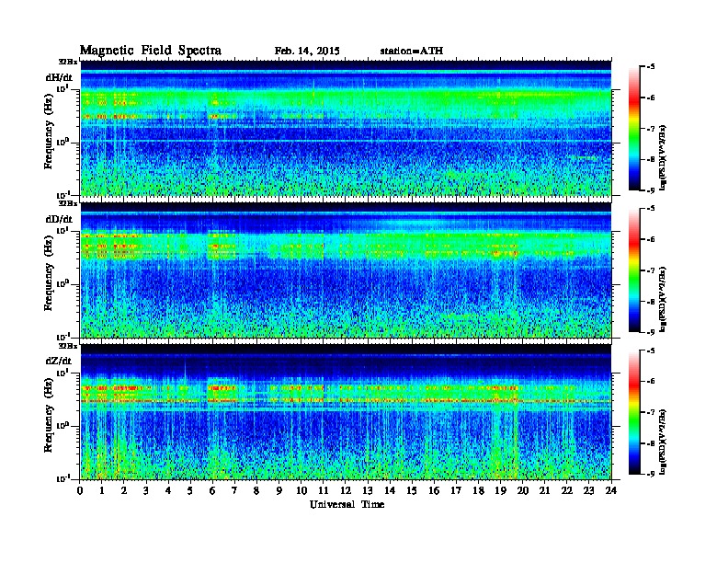Click the -5 value on dH/dt color scale

651,67
